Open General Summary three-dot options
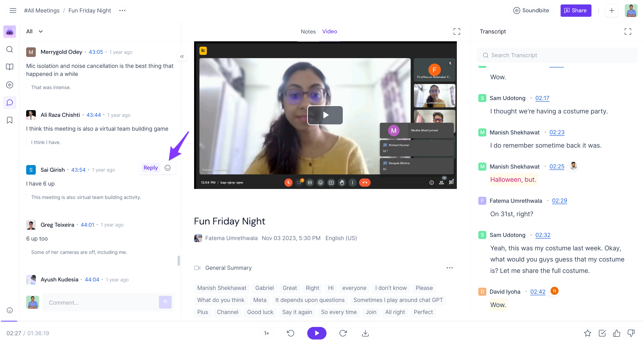The height and width of the screenshot is (356, 644). coord(449,268)
